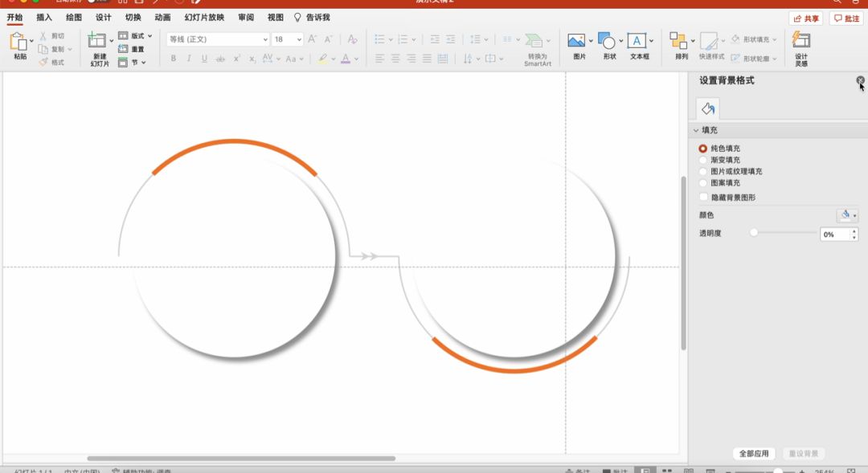Click Apply to All (全部应用)
The width and height of the screenshot is (868, 473).
click(754, 454)
